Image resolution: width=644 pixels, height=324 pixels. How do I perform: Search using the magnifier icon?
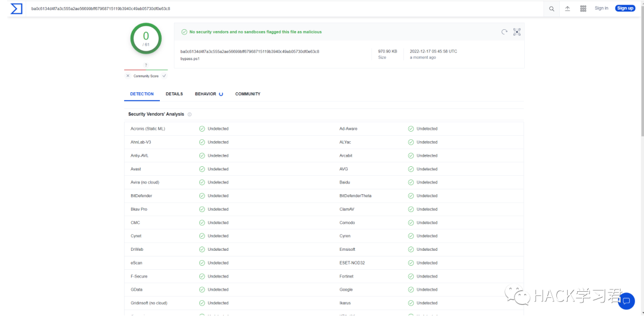click(552, 8)
